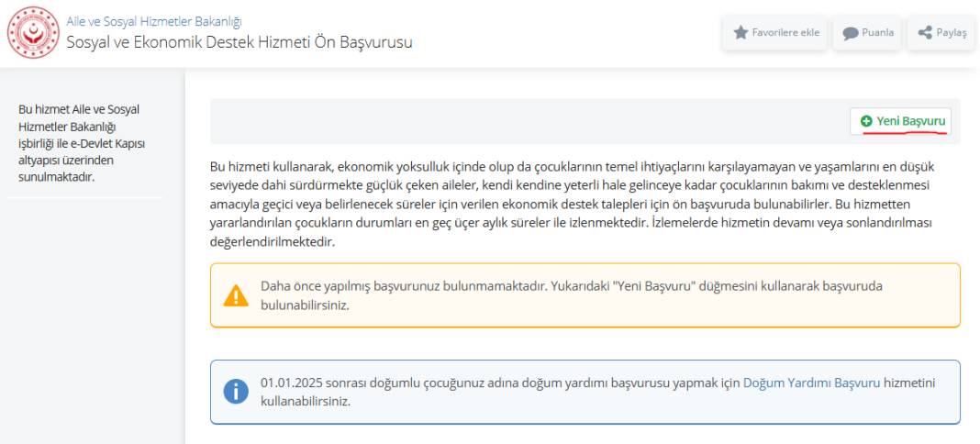
Task: Click the sidebar text about e-Devlet Kapısı
Action: tap(82, 143)
